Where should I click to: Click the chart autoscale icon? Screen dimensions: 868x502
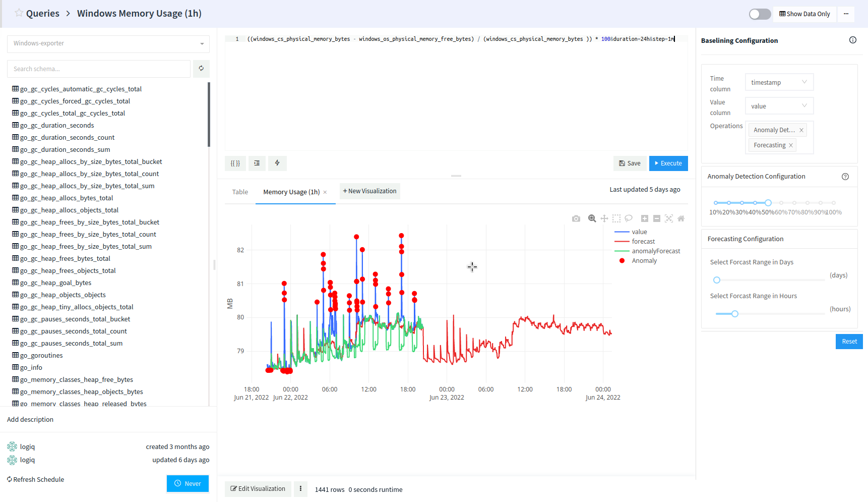click(669, 218)
